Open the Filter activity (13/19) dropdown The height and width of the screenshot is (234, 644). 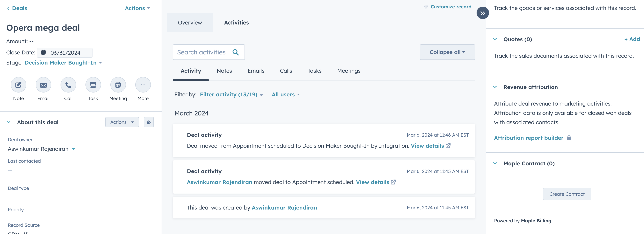point(231,94)
